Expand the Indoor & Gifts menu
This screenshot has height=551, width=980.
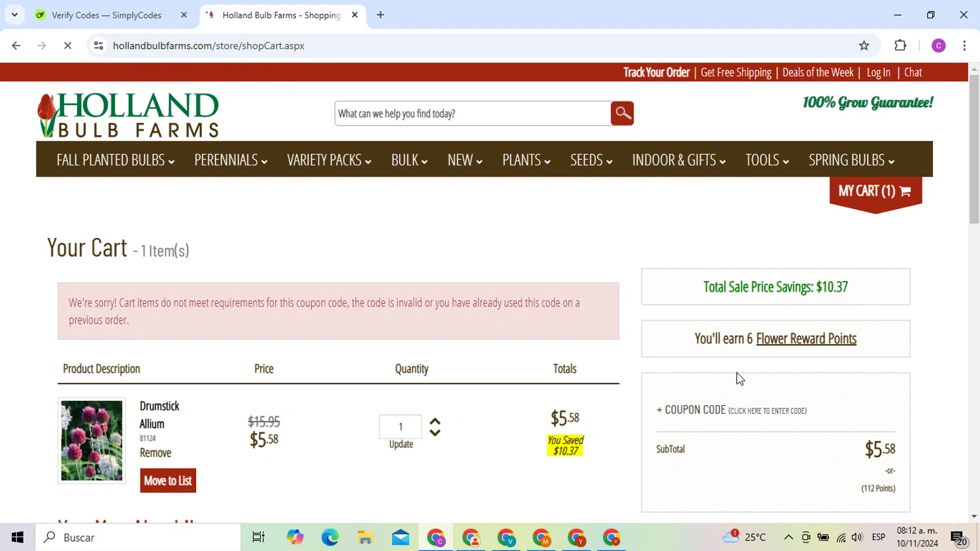pyautogui.click(x=679, y=160)
